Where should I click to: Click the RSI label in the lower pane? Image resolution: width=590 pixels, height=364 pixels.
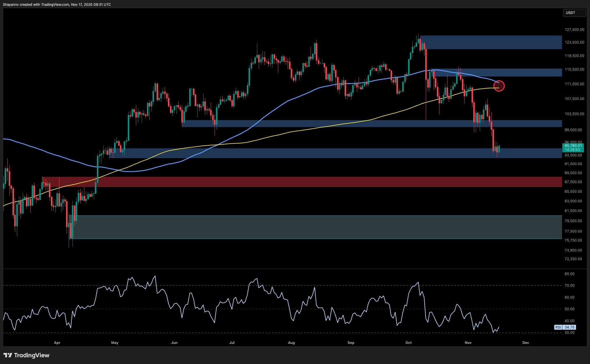(x=558, y=327)
